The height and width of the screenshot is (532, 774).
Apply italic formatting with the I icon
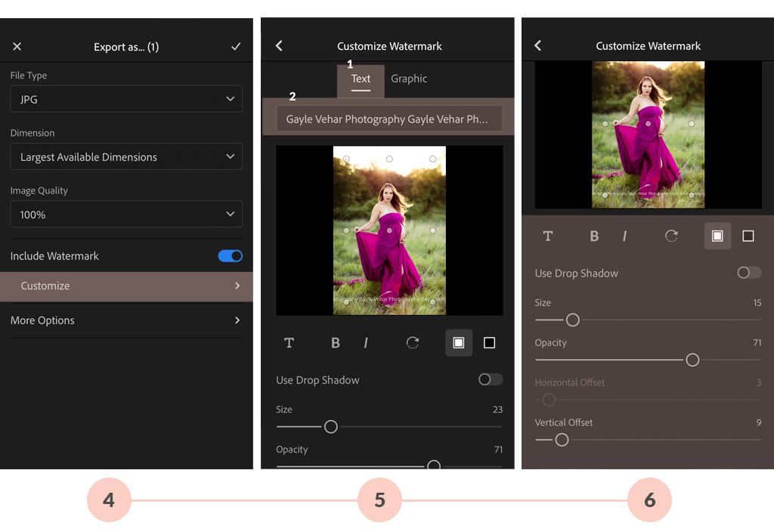(366, 342)
